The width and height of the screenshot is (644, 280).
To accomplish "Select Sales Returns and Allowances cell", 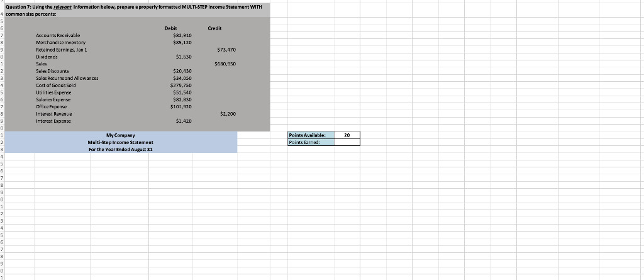I will (67, 78).
